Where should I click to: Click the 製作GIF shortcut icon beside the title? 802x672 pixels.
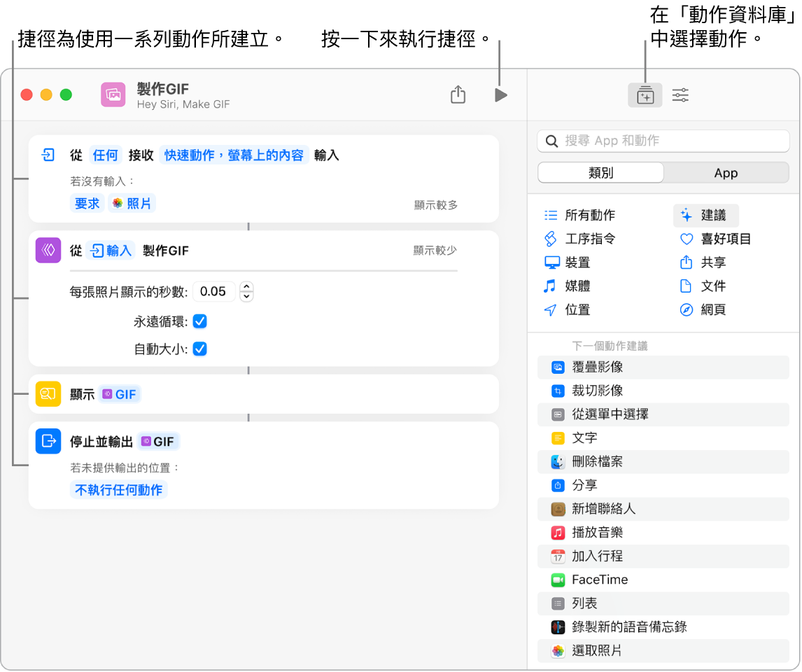(x=113, y=94)
